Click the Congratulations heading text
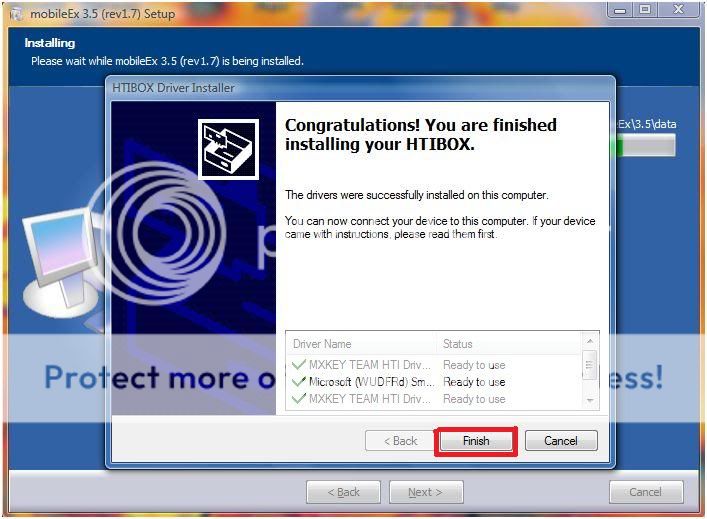Image resolution: width=707 pixels, height=519 pixels. point(421,134)
